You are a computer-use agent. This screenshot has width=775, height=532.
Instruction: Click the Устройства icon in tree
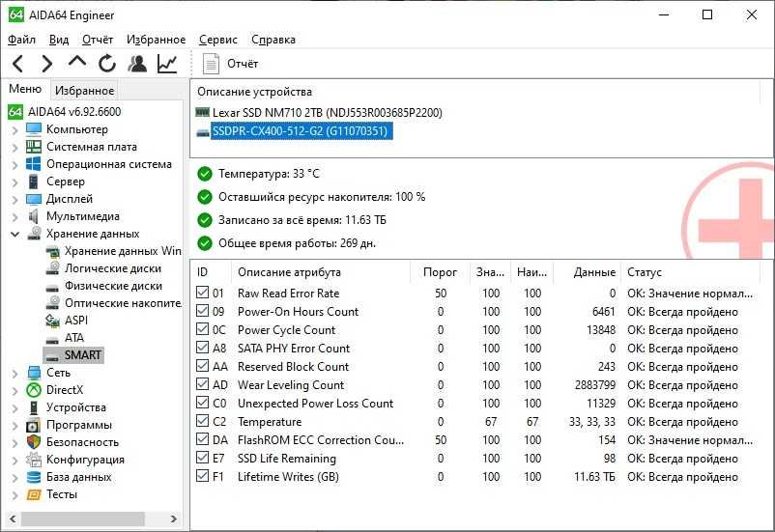pyautogui.click(x=34, y=407)
